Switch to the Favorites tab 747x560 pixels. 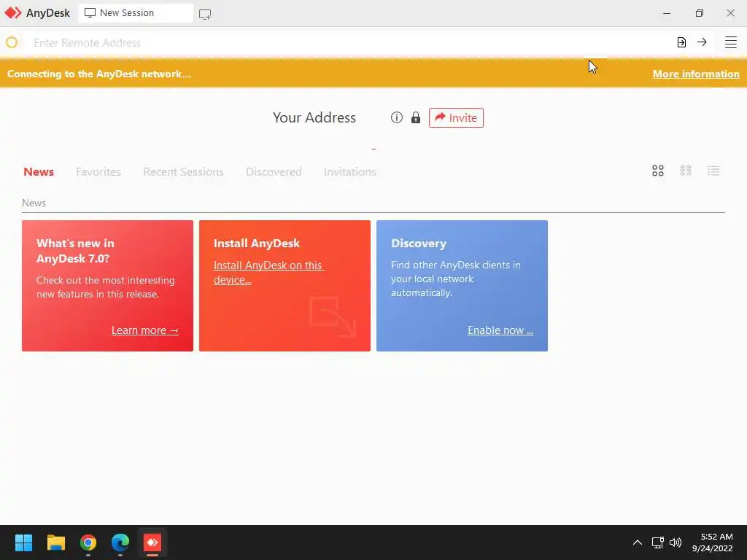[98, 171]
